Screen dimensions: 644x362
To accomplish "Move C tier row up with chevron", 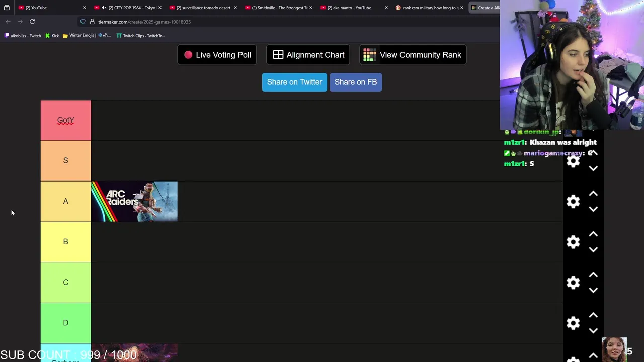I will pos(593,275).
